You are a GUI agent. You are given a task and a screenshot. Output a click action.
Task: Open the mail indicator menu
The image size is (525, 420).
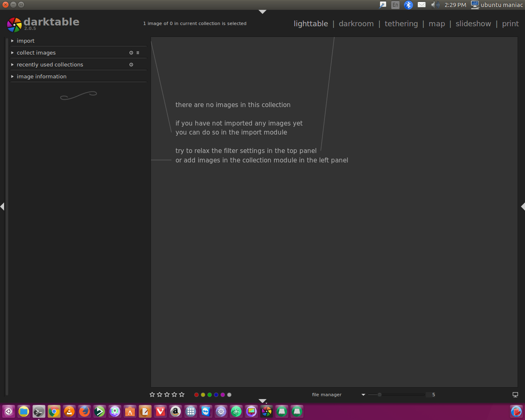(x=422, y=5)
